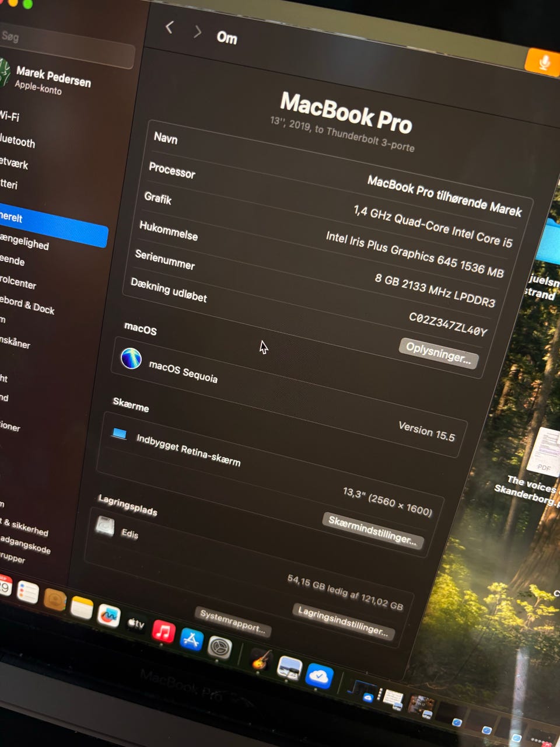Click "1,4 GHz Quad-Core Intel Core i5"
The image size is (560, 747).
pyautogui.click(x=433, y=226)
